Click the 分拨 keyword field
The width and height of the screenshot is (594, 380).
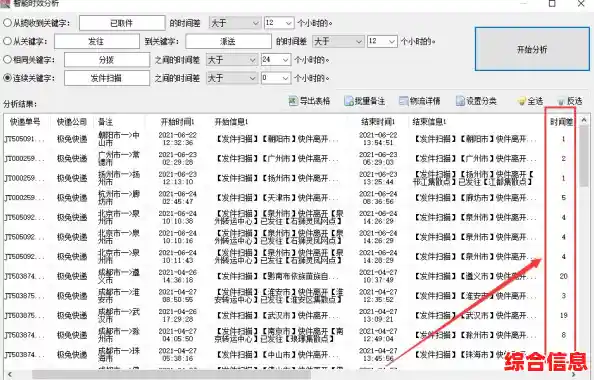pyautogui.click(x=107, y=59)
